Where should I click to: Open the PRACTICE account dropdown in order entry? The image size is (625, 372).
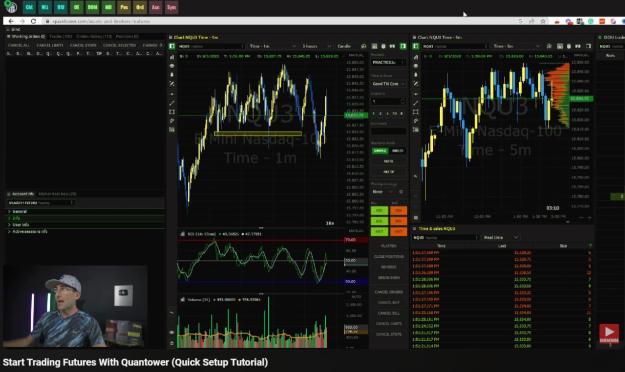389,63
